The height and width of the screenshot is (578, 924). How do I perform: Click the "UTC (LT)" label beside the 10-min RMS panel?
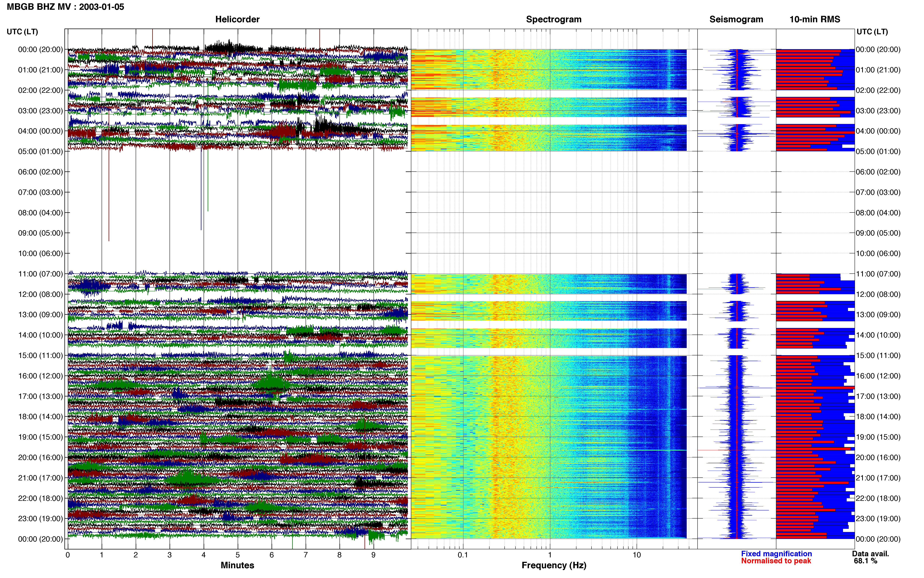(x=872, y=32)
